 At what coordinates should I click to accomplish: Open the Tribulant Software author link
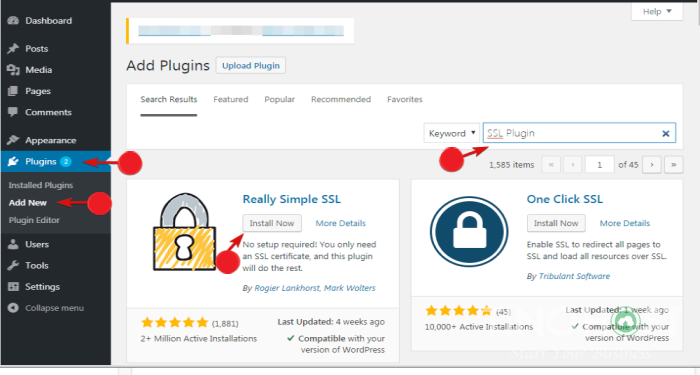(574, 276)
